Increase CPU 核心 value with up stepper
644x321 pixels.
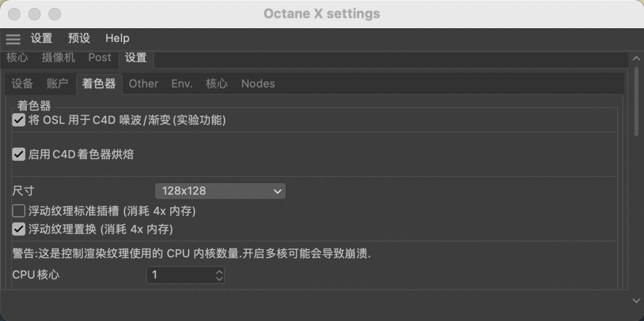tap(219, 272)
